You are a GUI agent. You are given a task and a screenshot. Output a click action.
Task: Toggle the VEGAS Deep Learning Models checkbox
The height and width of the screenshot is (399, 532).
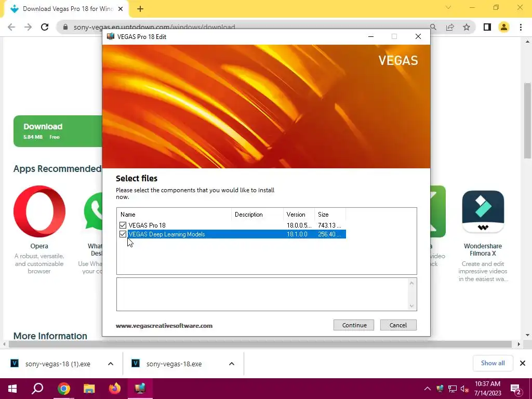[x=123, y=234]
